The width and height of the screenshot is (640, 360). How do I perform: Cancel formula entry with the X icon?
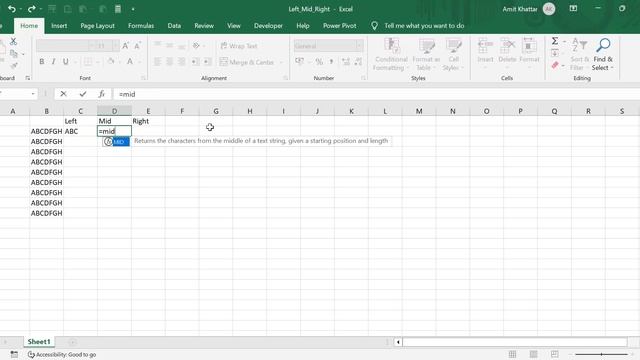63,94
